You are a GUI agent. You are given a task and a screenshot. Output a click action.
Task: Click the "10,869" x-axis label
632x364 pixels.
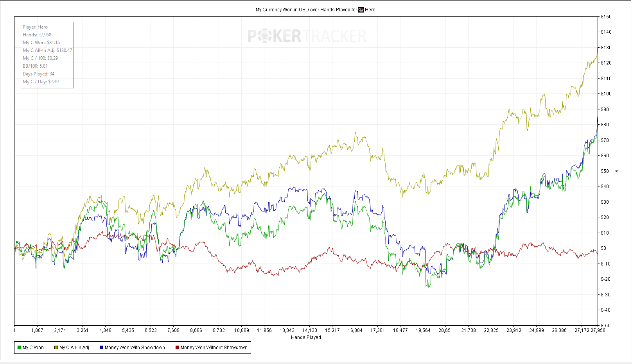[x=242, y=330]
